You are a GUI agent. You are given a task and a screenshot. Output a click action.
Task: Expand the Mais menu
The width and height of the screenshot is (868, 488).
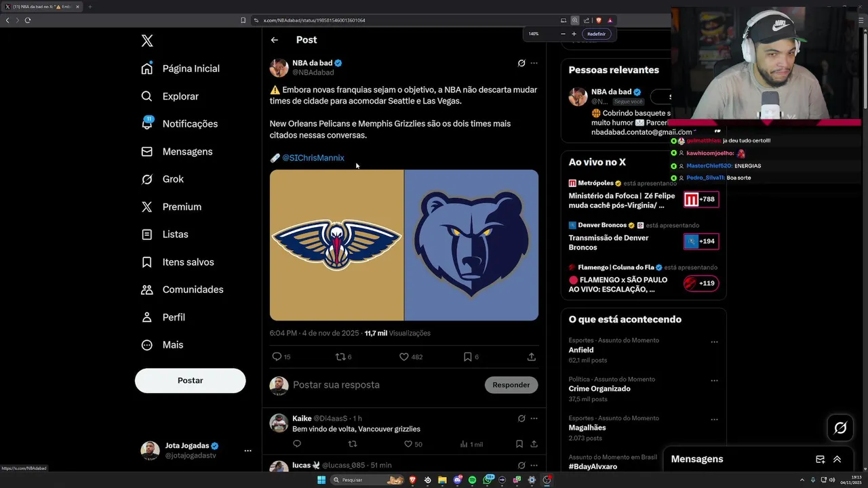pos(162,344)
